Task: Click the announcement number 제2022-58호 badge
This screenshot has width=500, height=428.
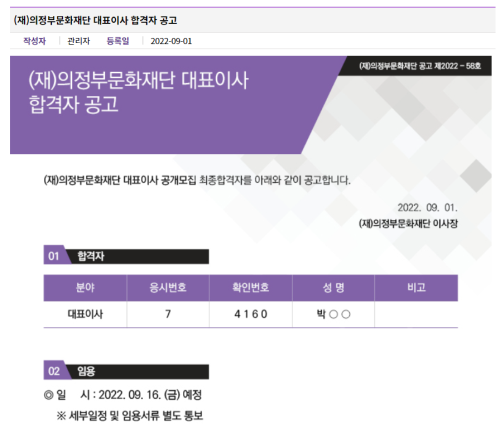Action: (420, 66)
